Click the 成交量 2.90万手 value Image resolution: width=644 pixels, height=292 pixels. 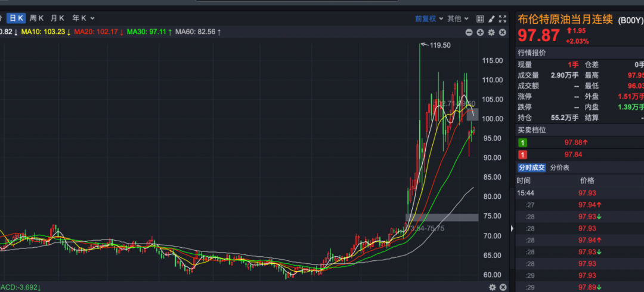pos(564,75)
